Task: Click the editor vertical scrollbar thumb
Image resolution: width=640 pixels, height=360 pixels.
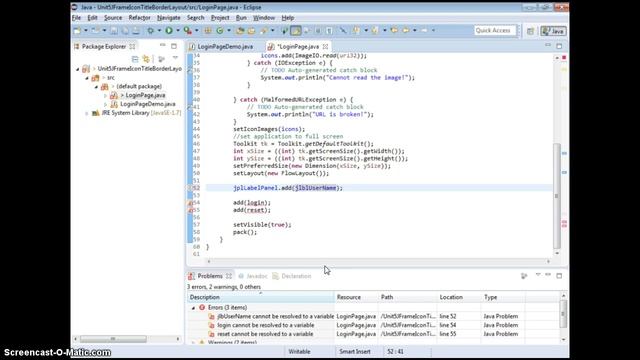Action: tap(557, 196)
